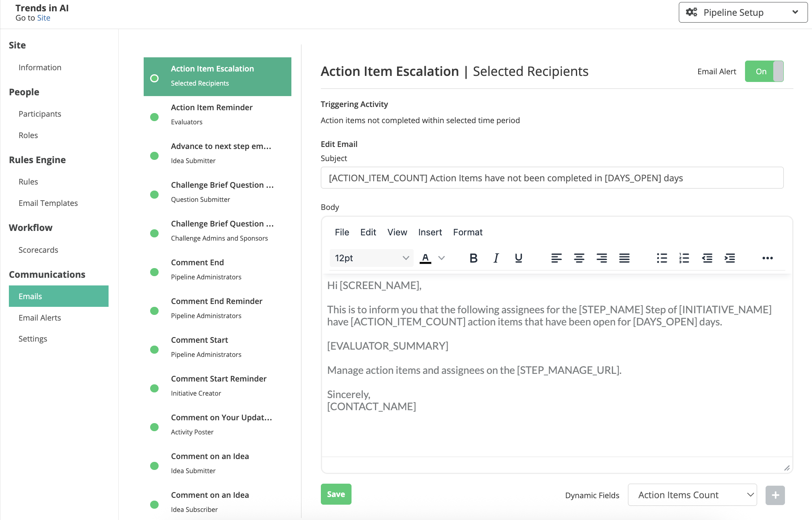Image resolution: width=812 pixels, height=520 pixels.
Task: Show more toolbar options (three dots)
Action: tap(768, 258)
